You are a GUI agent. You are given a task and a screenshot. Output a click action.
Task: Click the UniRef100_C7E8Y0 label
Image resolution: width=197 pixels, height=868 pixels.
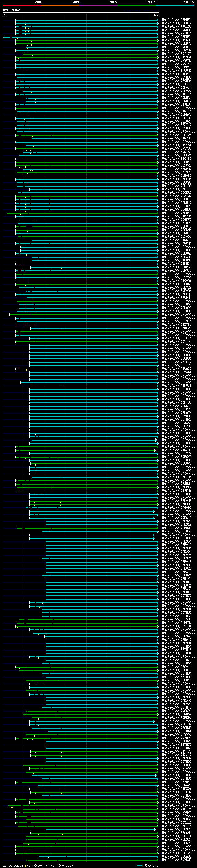coord(177,579)
